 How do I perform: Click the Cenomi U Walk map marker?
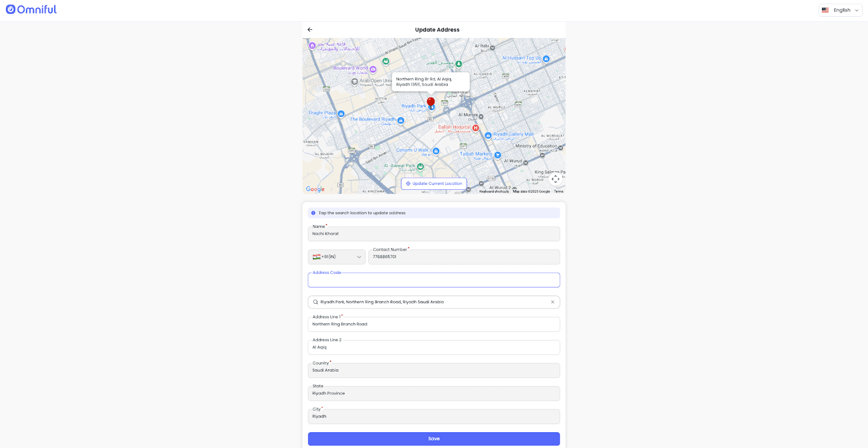tap(436, 151)
